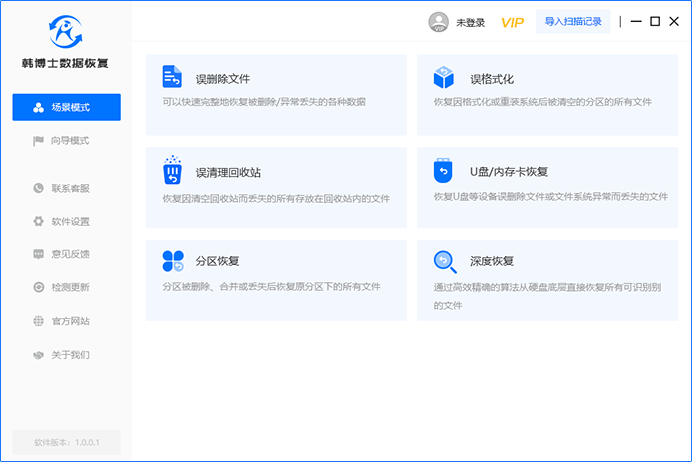Select 场景模式 in the sidebar
692x462 pixels.
click(x=67, y=107)
